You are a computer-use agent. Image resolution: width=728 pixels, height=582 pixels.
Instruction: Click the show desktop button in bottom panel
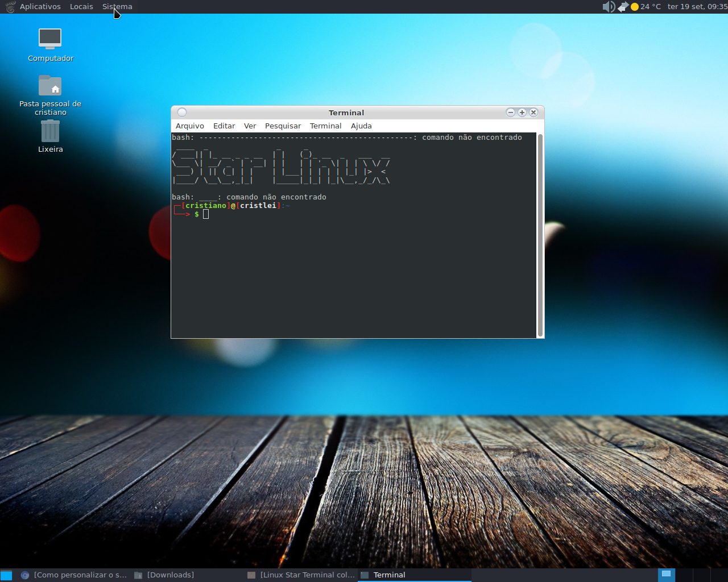(6, 575)
